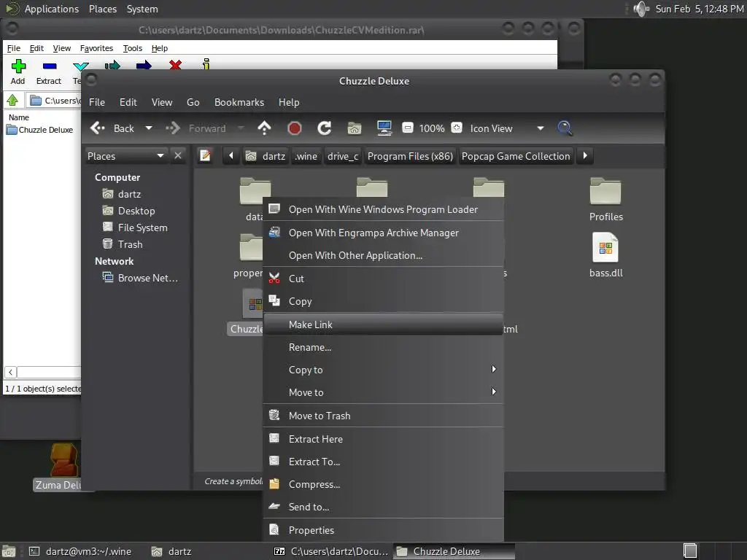Select Open With Other Application
The height and width of the screenshot is (560, 747).
[384, 255]
